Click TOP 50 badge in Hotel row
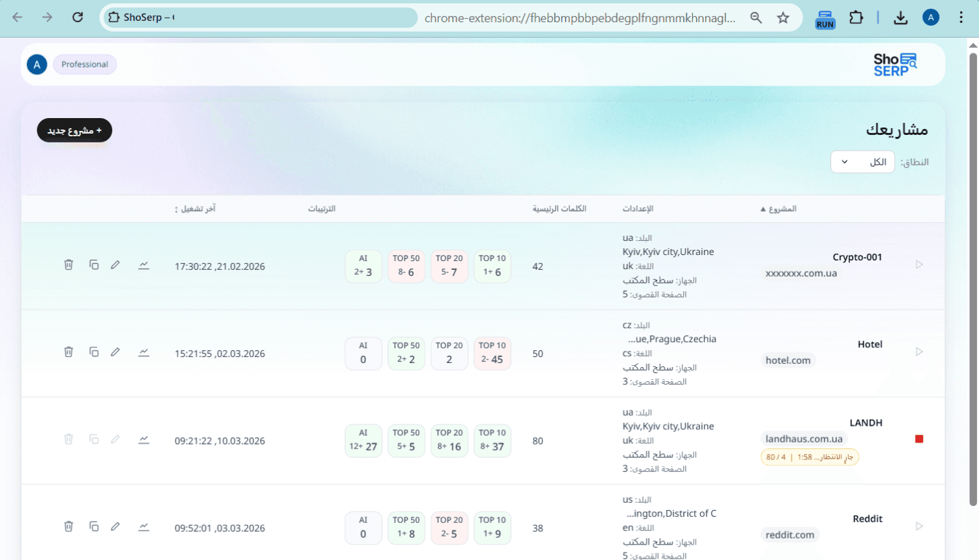The height and width of the screenshot is (560, 979). point(406,354)
